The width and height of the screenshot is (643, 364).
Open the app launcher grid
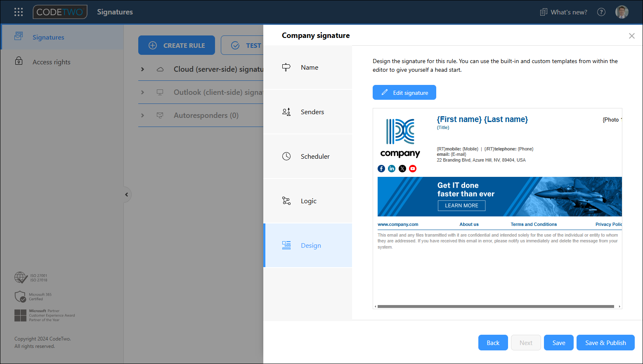click(19, 12)
